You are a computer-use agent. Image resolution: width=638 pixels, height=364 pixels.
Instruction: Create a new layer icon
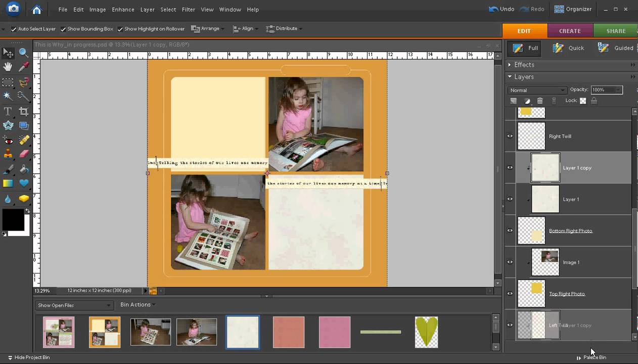(x=514, y=101)
